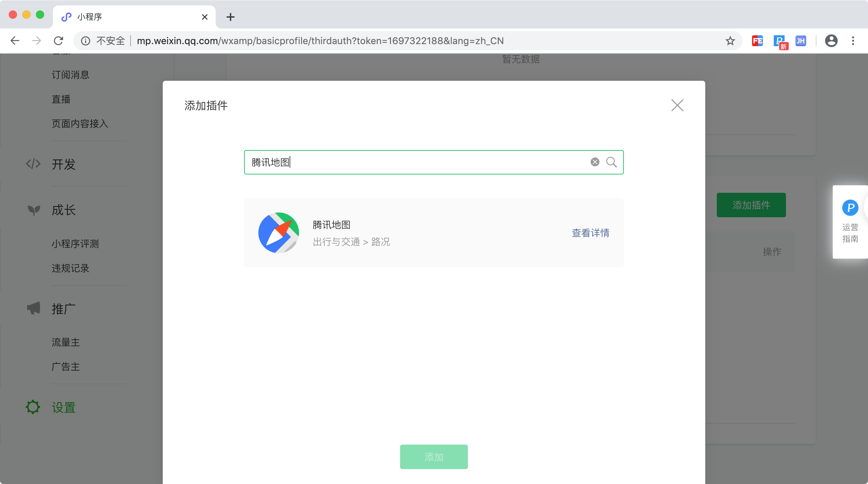Click the 腾讯地图 plugin logo
Image resolution: width=868 pixels, height=484 pixels.
click(x=278, y=233)
